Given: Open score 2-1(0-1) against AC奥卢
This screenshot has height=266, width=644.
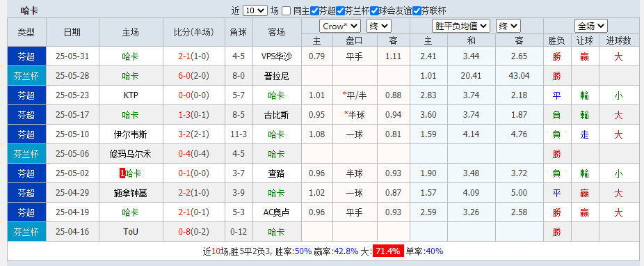Looking at the screenshot, I should [194, 212].
